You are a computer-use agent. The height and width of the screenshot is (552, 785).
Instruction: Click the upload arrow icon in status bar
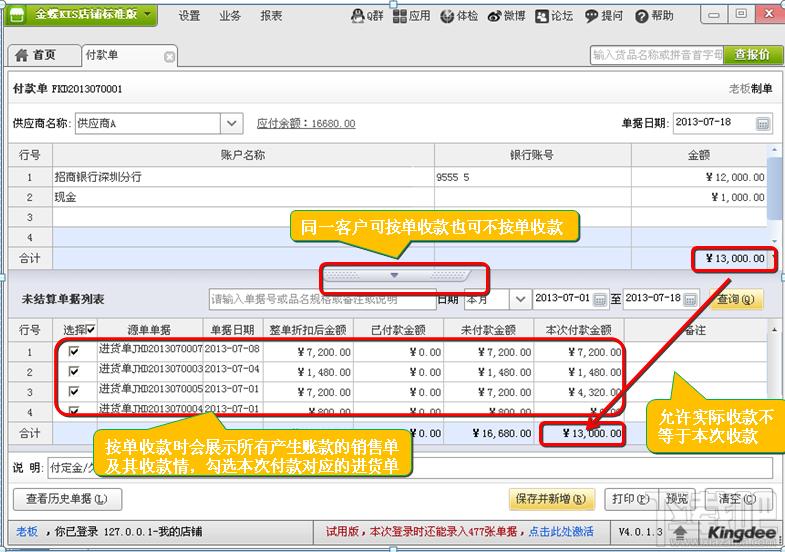coord(680,532)
